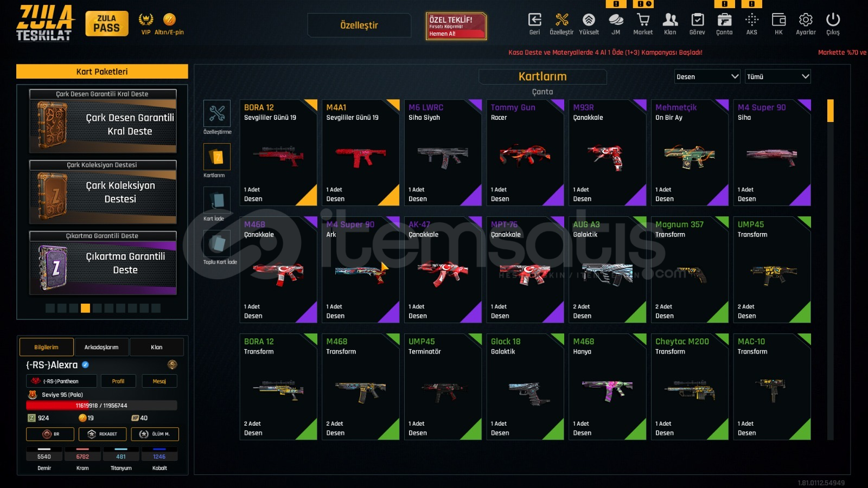Click the Çıkış power icon
The image size is (868, 488).
[x=833, y=24]
